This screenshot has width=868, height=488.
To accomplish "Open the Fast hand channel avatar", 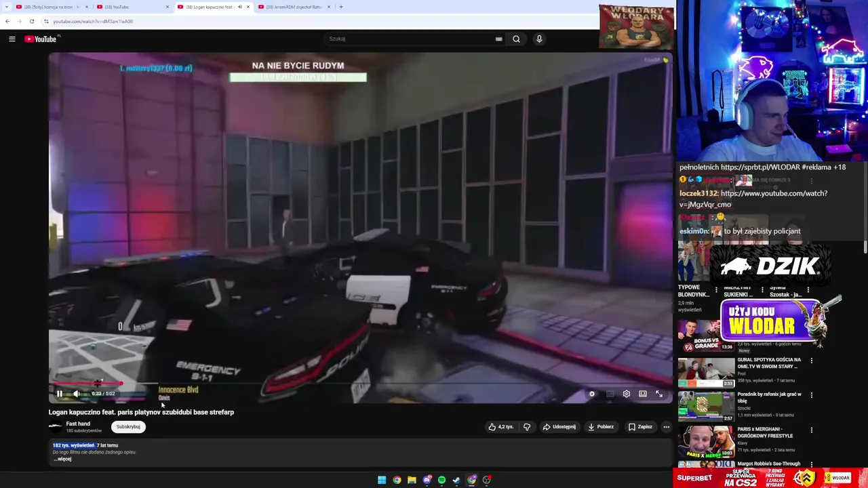I will pyautogui.click(x=55, y=427).
